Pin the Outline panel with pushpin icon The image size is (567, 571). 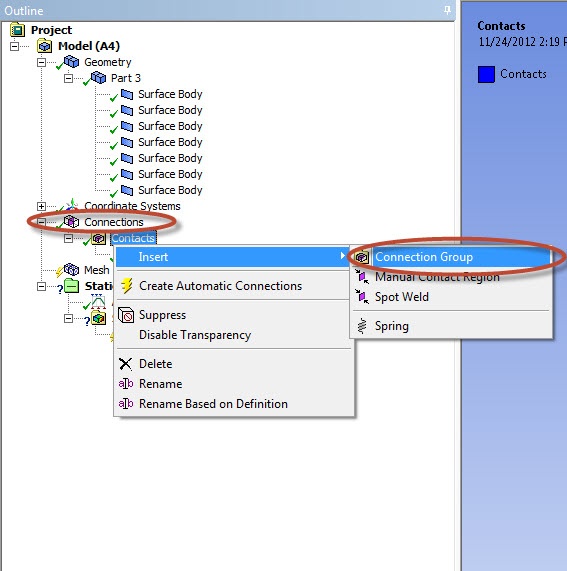click(448, 10)
